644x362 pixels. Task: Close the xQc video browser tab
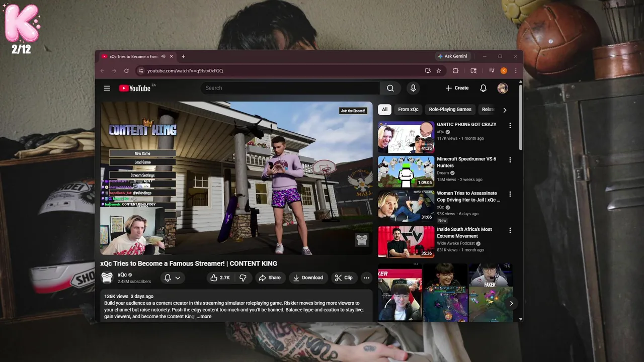point(171,56)
